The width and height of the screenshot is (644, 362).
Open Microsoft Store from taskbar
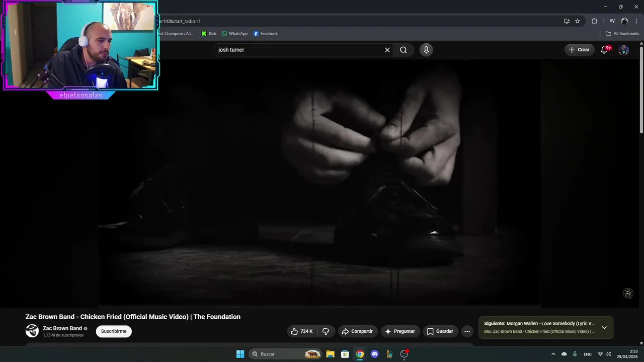(345, 354)
